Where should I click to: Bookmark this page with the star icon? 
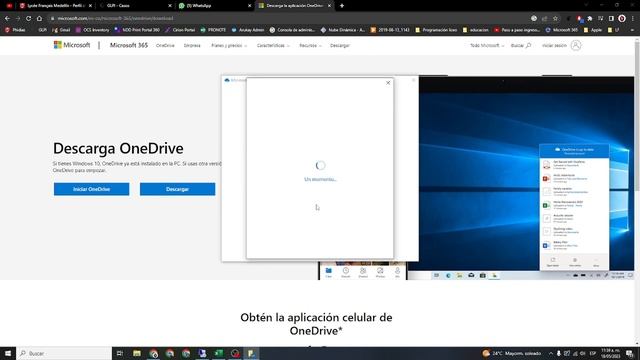pyautogui.click(x=555, y=18)
